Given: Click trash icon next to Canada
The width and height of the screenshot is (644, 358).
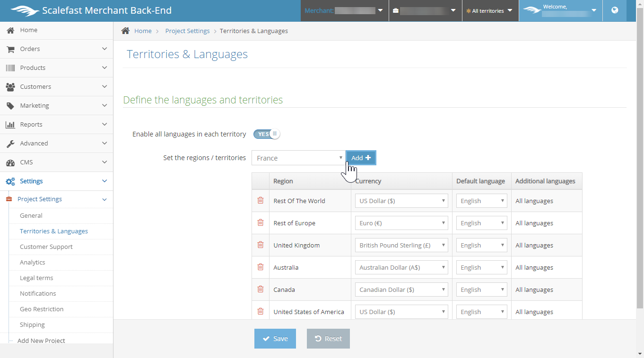Looking at the screenshot, I should point(260,289).
